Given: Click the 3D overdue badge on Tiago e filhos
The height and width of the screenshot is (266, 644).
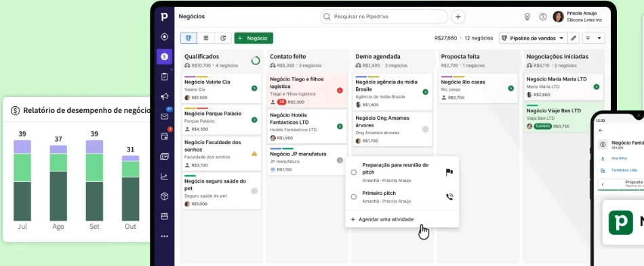Looking at the screenshot, I should 282,102.
